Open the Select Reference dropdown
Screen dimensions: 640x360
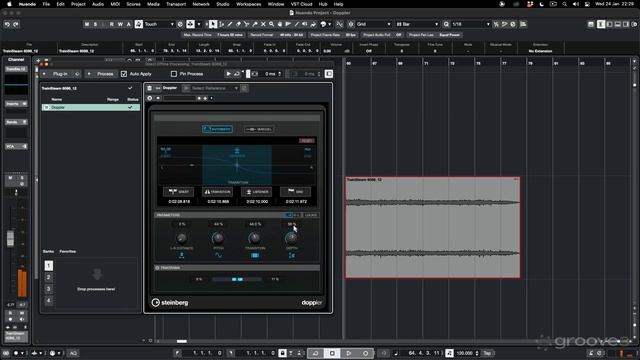pos(214,88)
